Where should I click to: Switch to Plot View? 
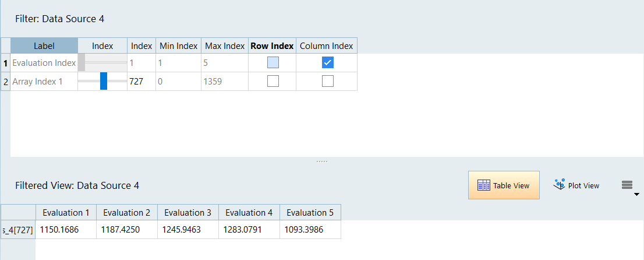point(576,185)
